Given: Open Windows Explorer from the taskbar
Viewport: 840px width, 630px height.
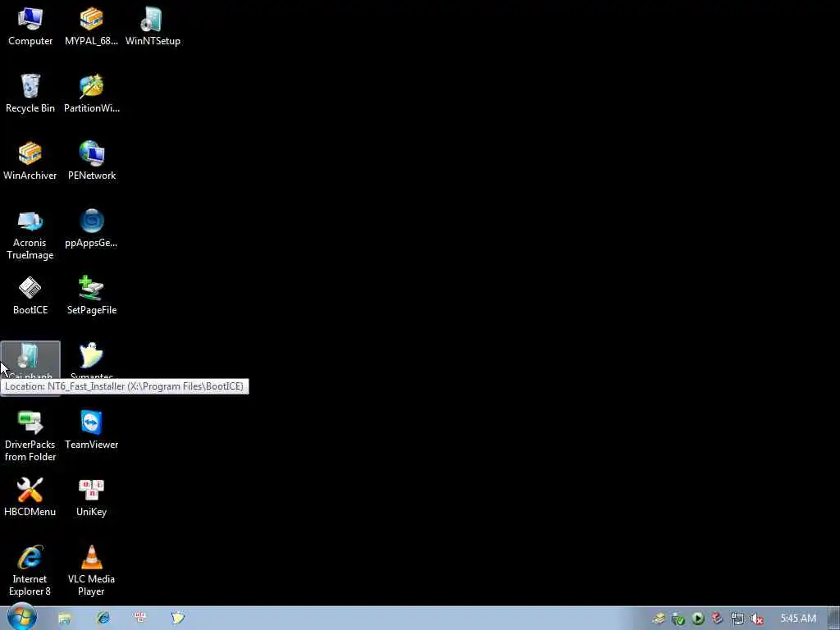Looking at the screenshot, I should [65, 619].
